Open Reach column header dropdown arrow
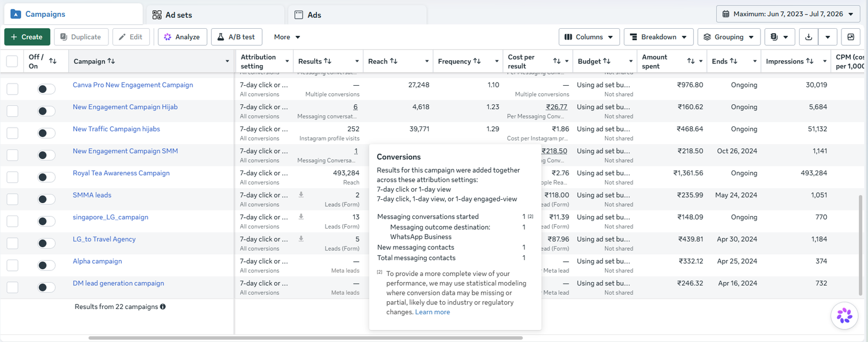Image resolution: width=868 pixels, height=342 pixels. point(427,61)
